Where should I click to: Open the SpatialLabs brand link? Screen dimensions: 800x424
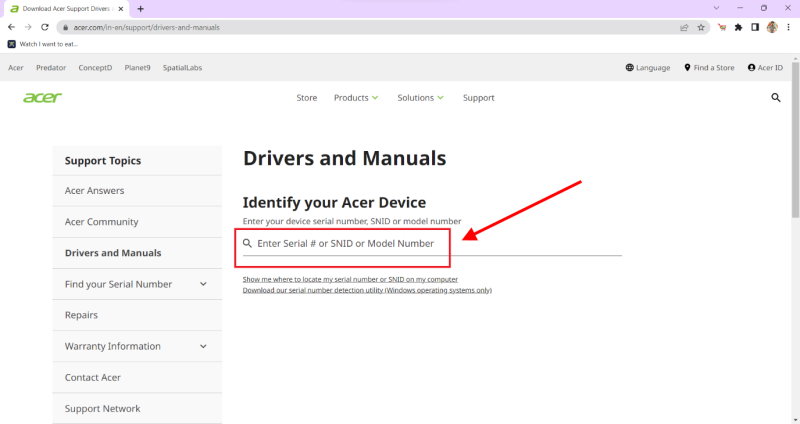tap(182, 67)
